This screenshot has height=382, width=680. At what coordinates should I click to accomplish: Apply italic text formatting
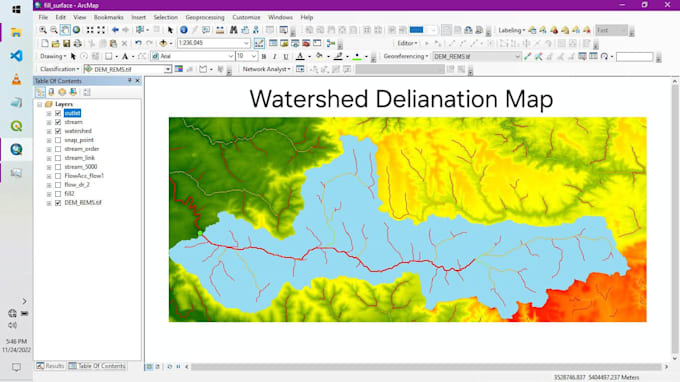275,56
